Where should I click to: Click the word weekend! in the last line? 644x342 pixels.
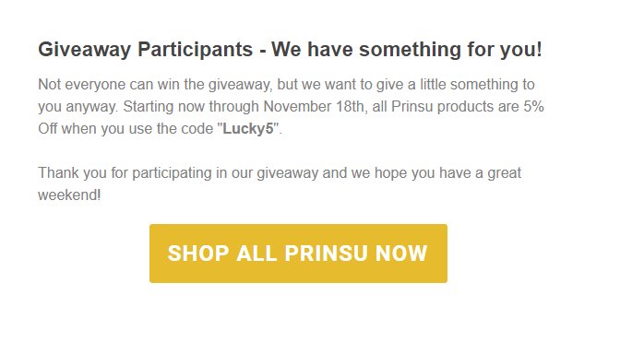[x=69, y=195]
